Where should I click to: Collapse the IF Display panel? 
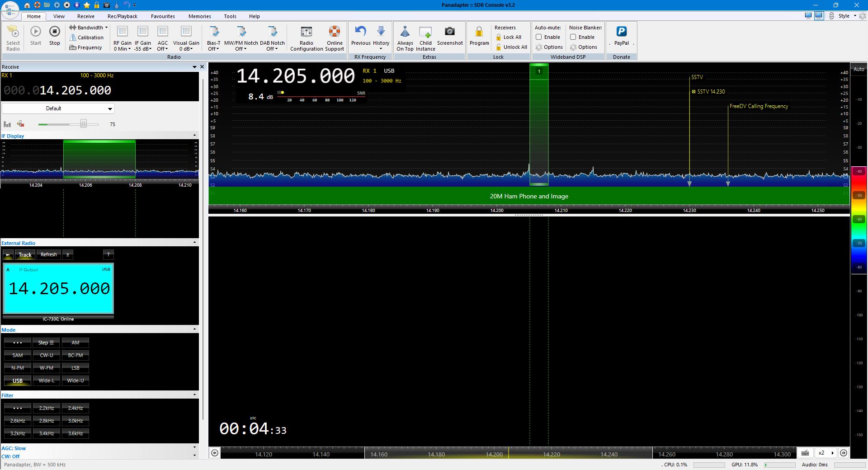tap(194, 136)
